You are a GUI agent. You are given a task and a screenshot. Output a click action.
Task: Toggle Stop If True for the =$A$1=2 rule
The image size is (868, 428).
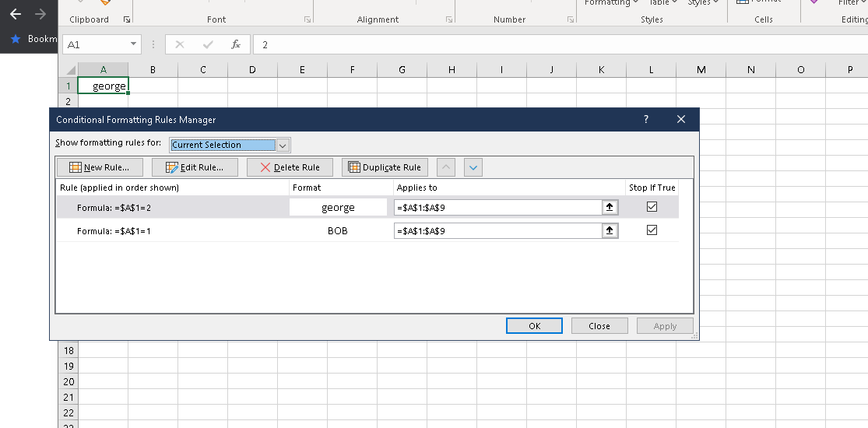pyautogui.click(x=652, y=206)
